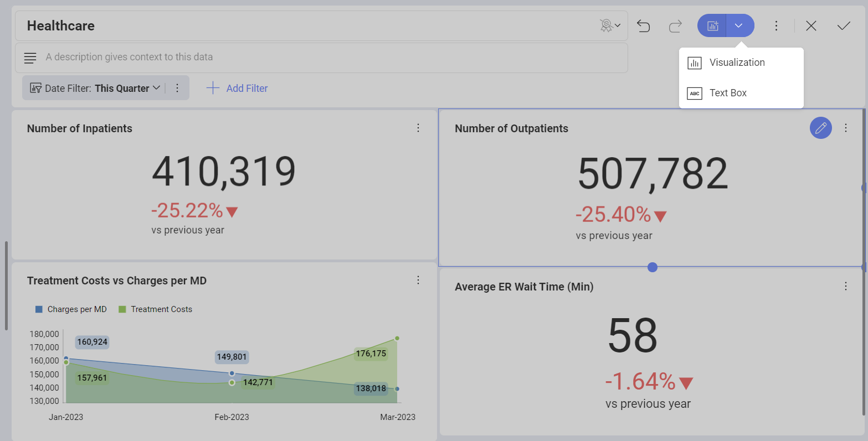Click the dashboard description field
868x441 pixels.
(321, 58)
